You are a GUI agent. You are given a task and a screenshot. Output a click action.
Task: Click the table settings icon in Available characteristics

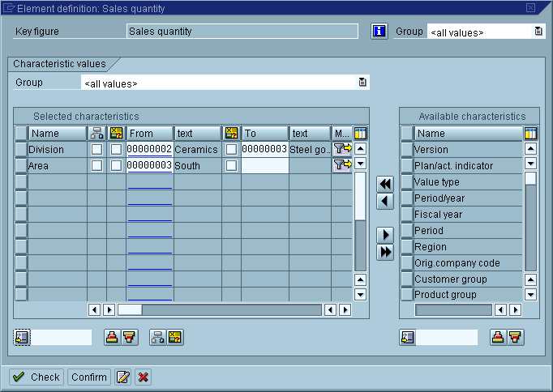530,133
